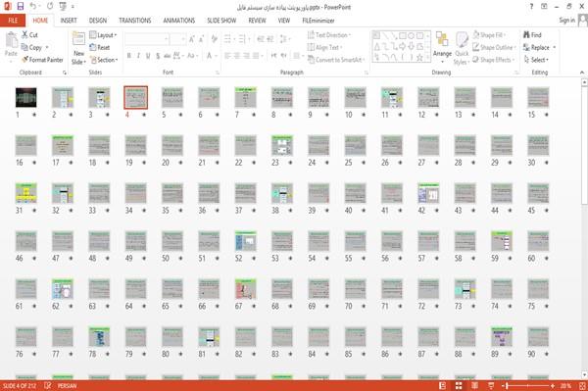This screenshot has width=588, height=391.
Task: Switch to DESIGN tab
Action: pyautogui.click(x=98, y=21)
